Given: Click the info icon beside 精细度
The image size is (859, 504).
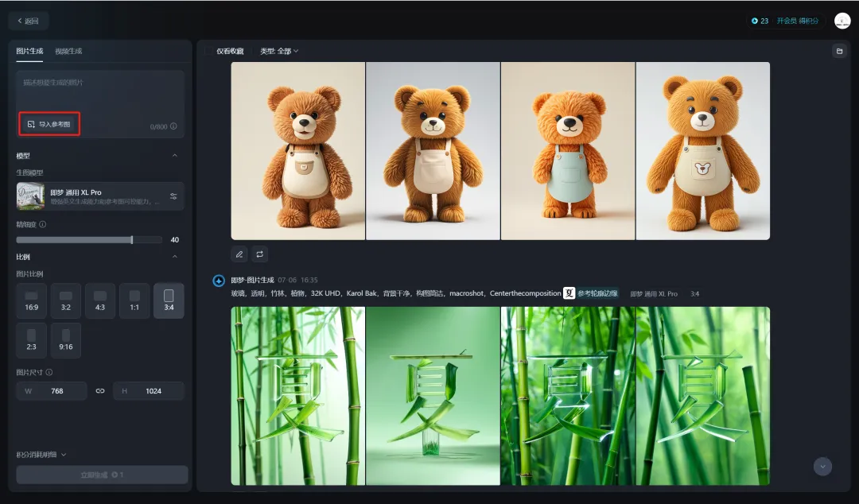Looking at the screenshot, I should pyautogui.click(x=43, y=224).
